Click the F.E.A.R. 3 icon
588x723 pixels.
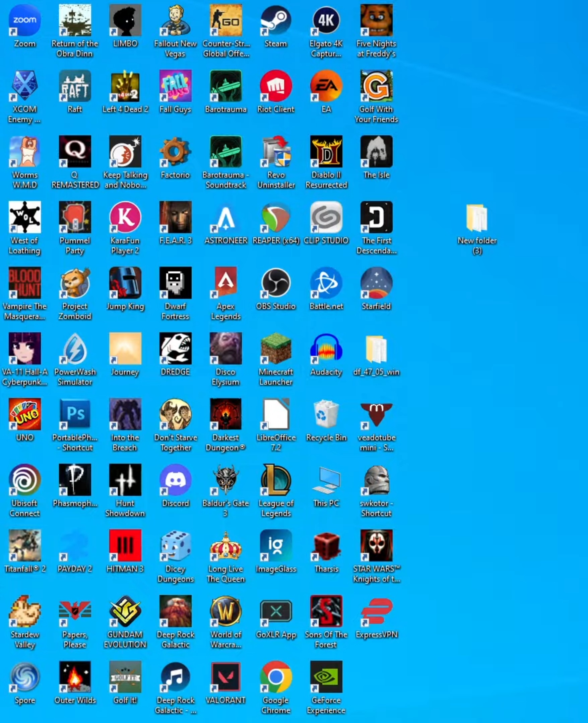(176, 217)
